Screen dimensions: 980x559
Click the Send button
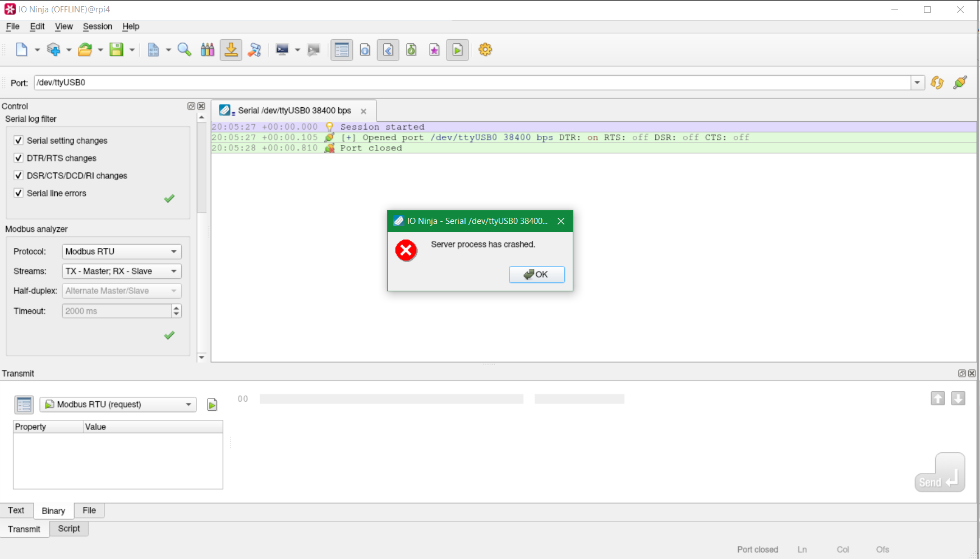[940, 473]
